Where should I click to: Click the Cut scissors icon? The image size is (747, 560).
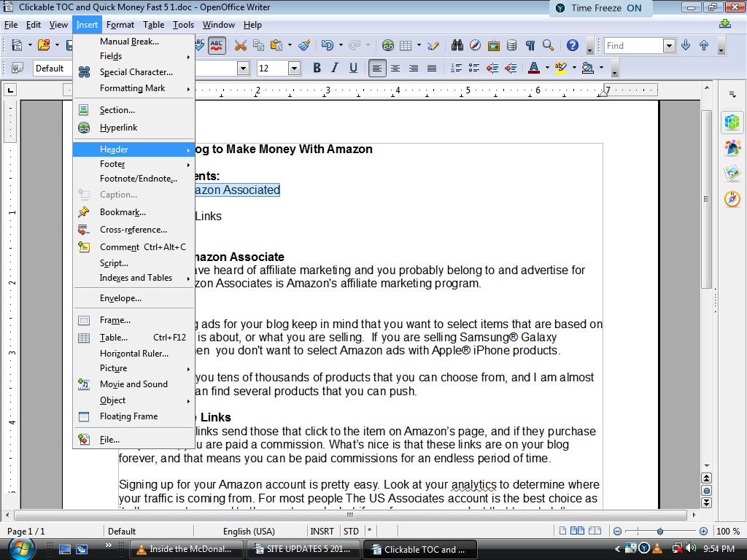[x=241, y=45]
